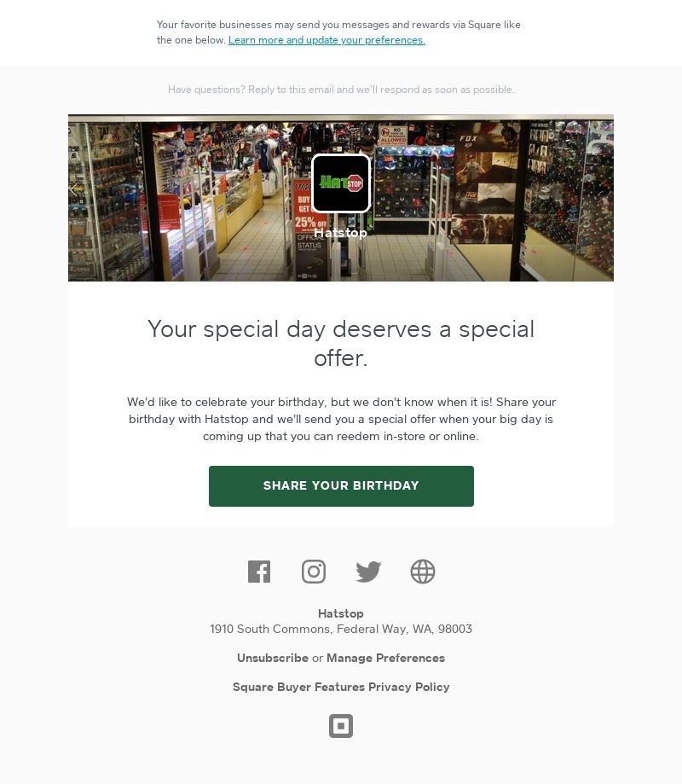Click the special day headline text
Screen dimensions: 682x784
341,344
